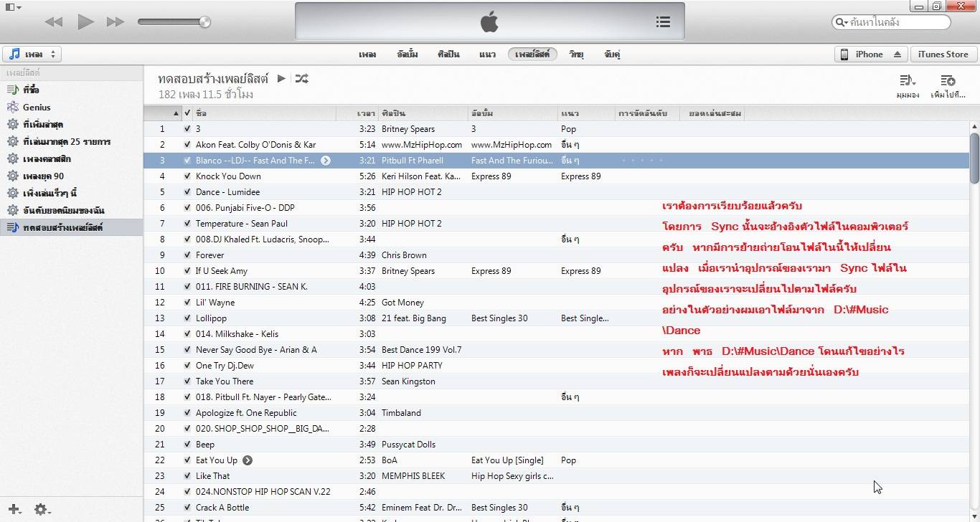Uncheck the Beep checkbox

187,445
